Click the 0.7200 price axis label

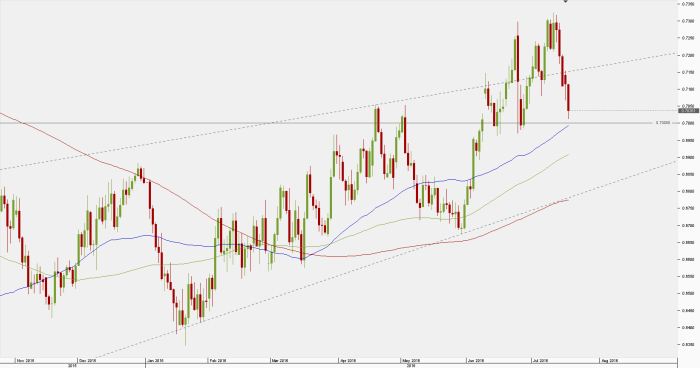pyautogui.click(x=687, y=55)
